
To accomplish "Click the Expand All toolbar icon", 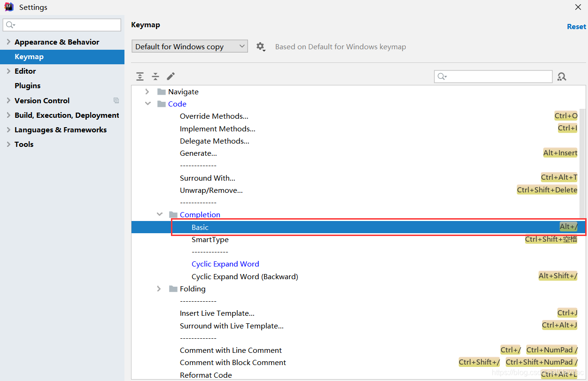I will click(x=140, y=76).
